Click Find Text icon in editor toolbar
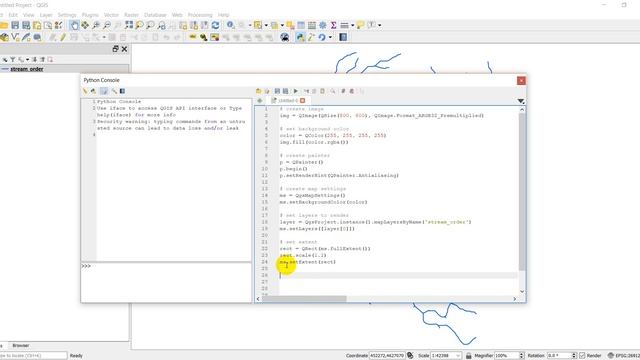 (x=333, y=91)
